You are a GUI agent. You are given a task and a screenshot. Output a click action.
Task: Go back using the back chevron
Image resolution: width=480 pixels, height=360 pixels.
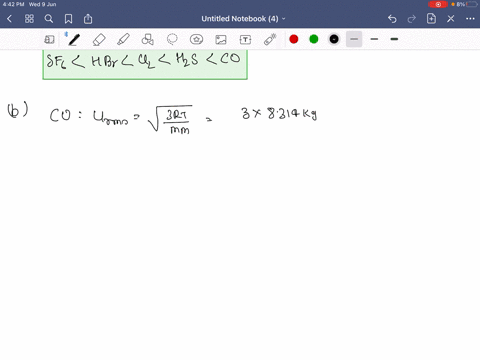(x=9, y=19)
